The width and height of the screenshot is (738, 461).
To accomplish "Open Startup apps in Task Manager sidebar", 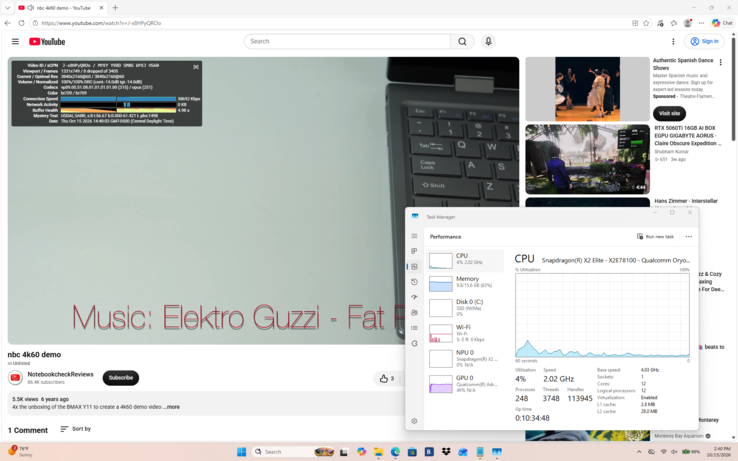I will click(414, 297).
